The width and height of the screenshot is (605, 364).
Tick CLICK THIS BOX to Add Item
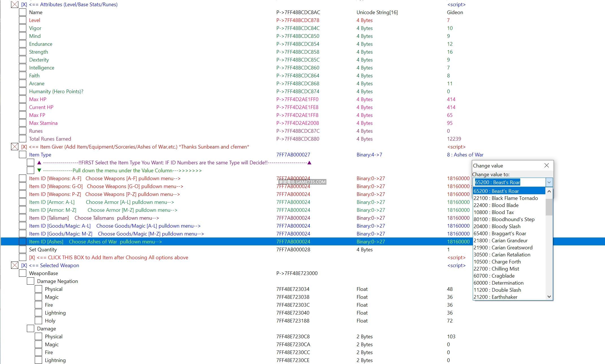tap(23, 258)
